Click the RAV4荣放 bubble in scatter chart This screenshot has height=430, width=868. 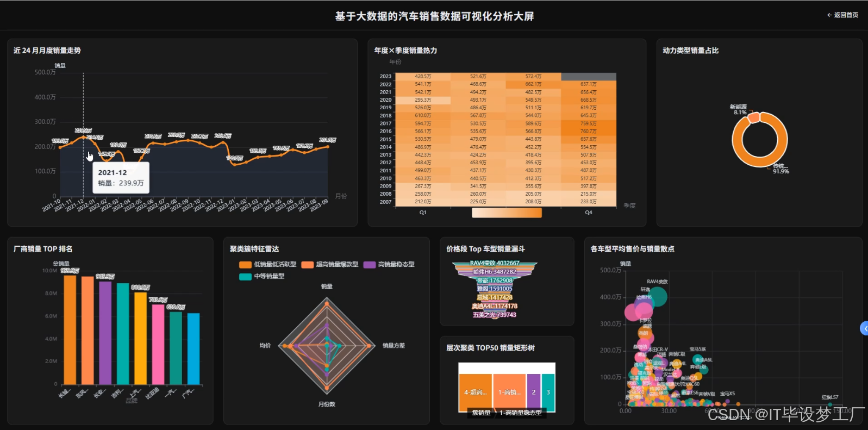click(658, 297)
